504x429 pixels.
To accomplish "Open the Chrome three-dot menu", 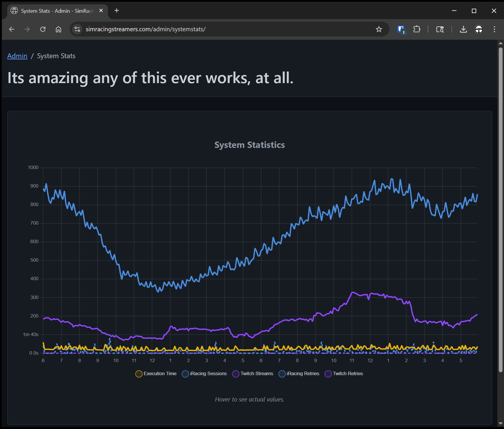I will pyautogui.click(x=494, y=29).
